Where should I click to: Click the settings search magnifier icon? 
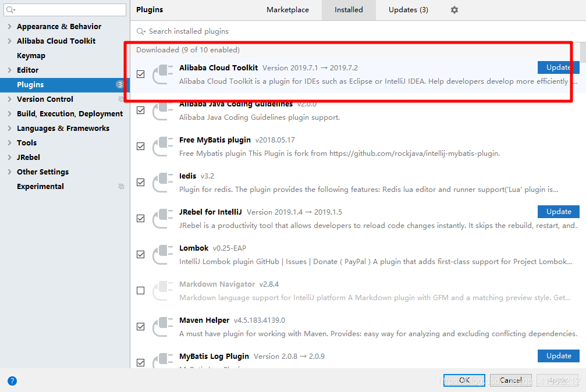click(10, 10)
